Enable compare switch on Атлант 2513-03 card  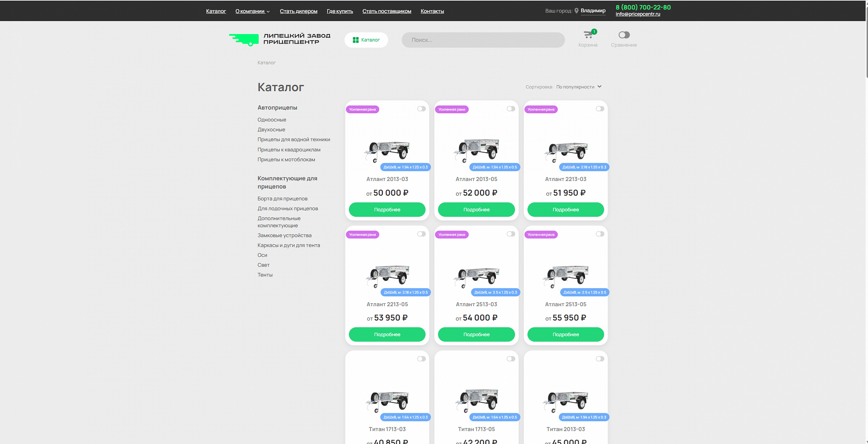[x=510, y=234]
